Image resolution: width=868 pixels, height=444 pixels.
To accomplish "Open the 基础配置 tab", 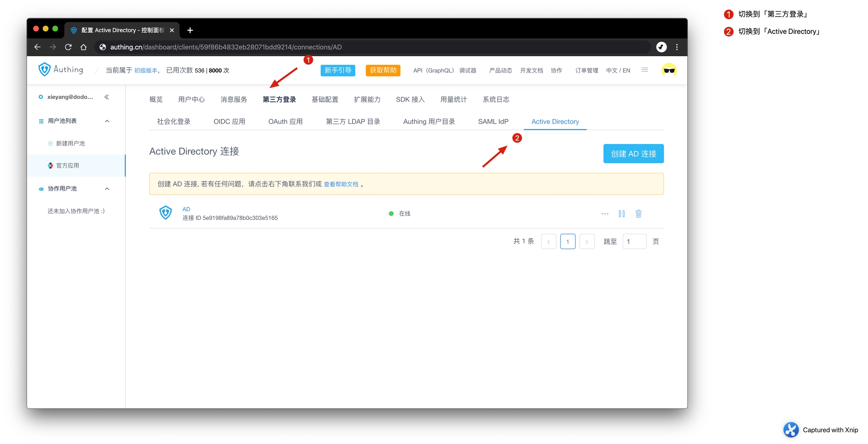I will click(x=325, y=100).
